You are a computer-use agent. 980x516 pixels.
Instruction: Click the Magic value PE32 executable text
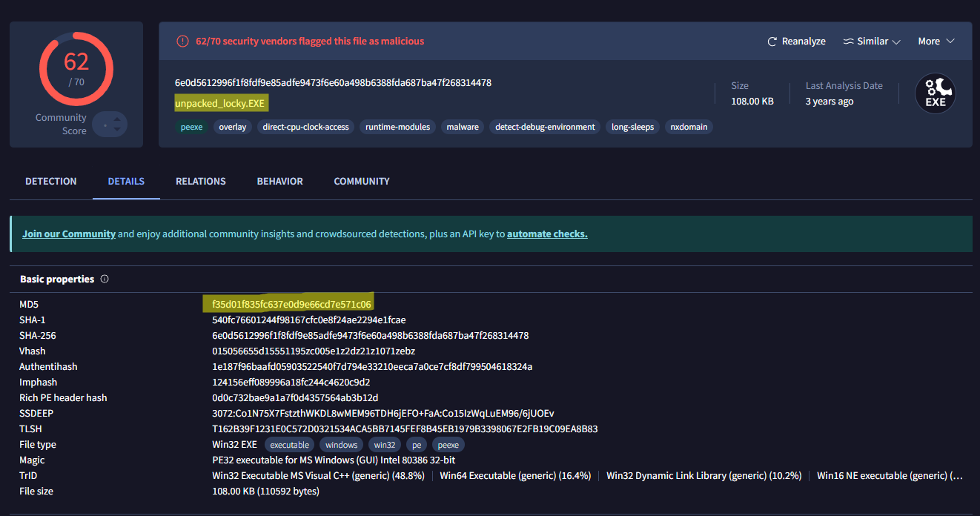pyautogui.click(x=334, y=460)
